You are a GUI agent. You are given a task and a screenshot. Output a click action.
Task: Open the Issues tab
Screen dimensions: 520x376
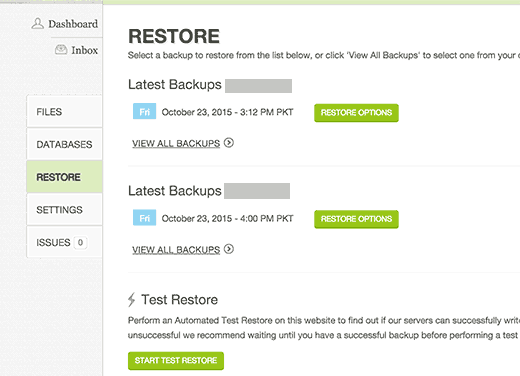point(64,242)
